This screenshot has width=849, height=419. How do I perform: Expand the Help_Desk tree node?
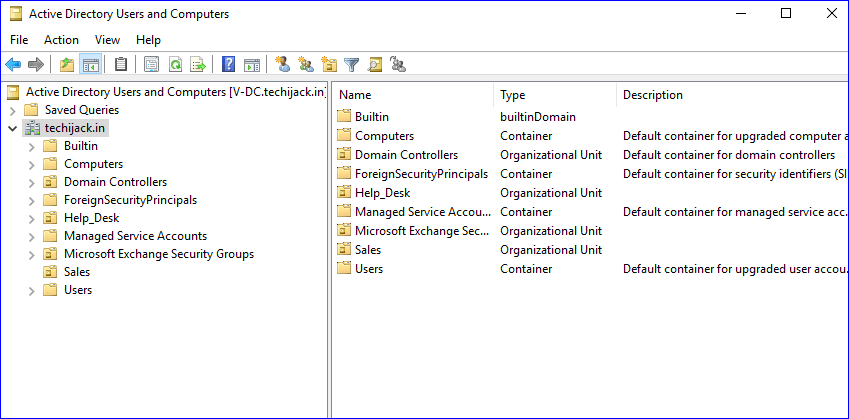(x=31, y=219)
